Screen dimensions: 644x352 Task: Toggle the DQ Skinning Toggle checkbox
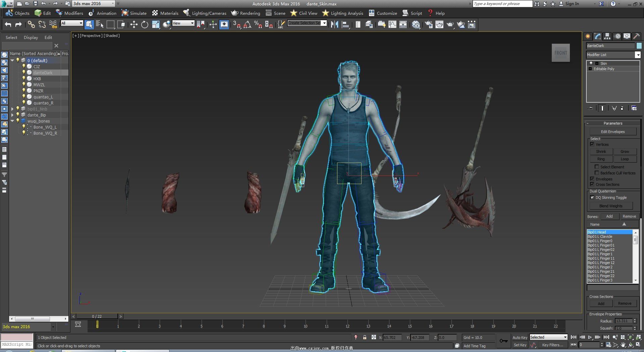click(592, 197)
